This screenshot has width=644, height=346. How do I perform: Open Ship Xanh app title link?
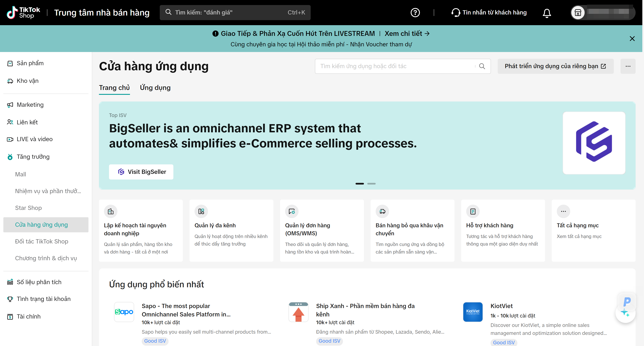[x=365, y=310]
